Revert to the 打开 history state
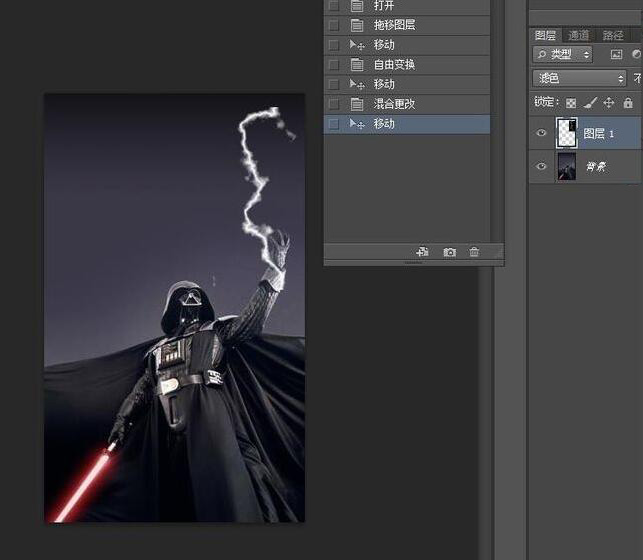This screenshot has height=560, width=643. tap(407, 6)
